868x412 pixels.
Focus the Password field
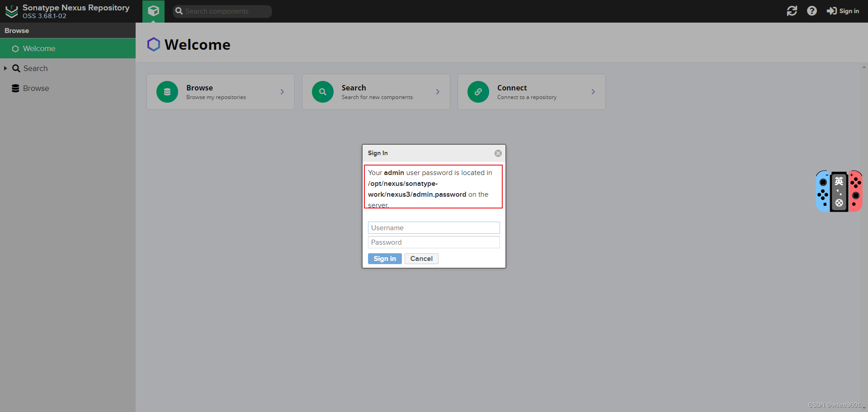(x=434, y=242)
